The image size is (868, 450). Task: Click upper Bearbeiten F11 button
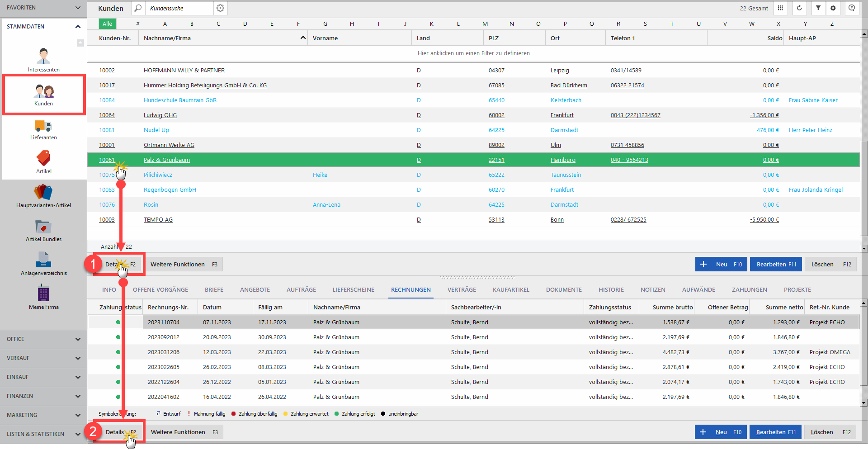[776, 265]
